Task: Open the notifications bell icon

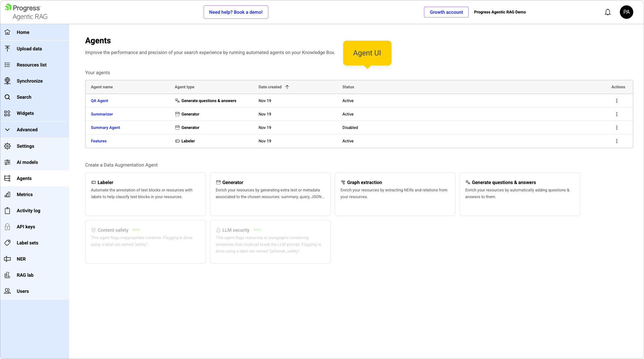Action: point(607,12)
